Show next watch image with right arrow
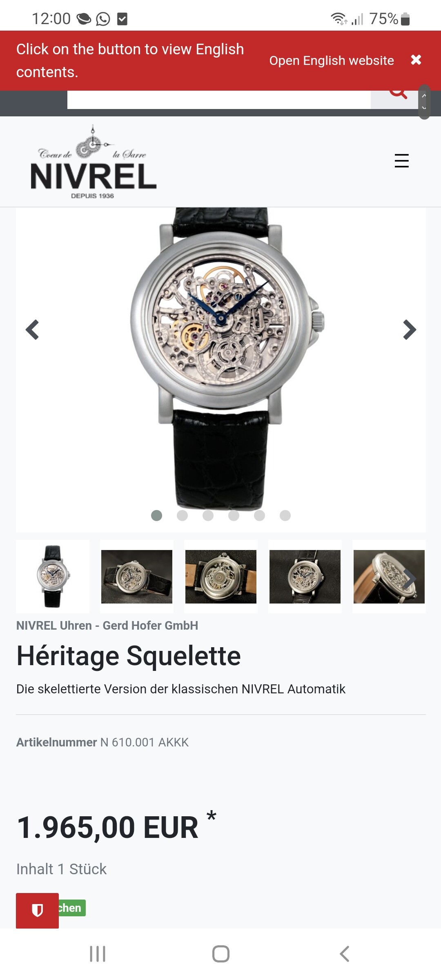This screenshot has width=441, height=980. point(409,330)
